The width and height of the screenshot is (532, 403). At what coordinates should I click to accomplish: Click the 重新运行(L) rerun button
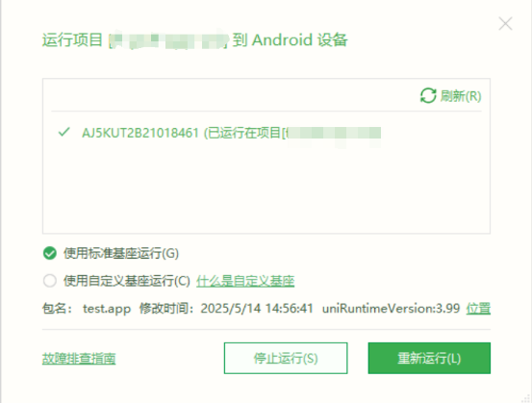429,358
